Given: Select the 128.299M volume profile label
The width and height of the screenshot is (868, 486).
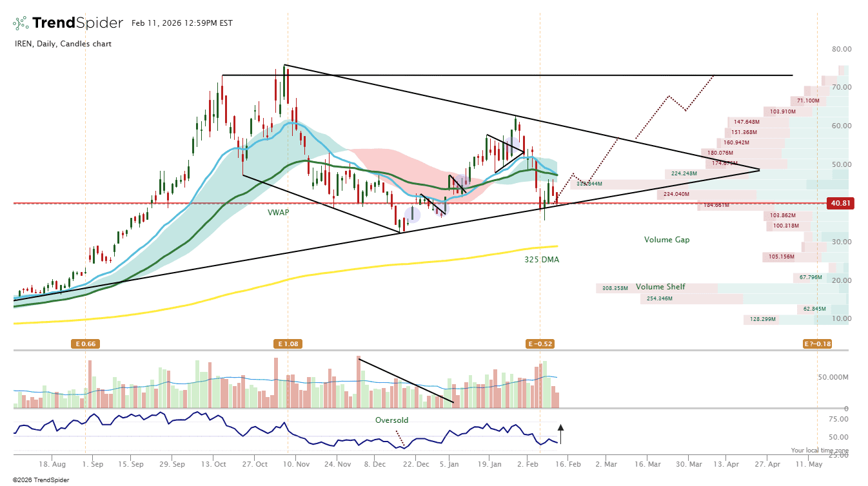Looking at the screenshot, I should point(762,320).
